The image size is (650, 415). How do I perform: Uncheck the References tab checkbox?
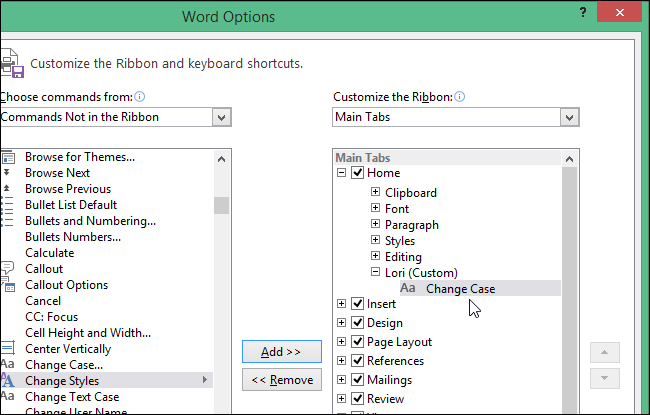click(x=357, y=361)
